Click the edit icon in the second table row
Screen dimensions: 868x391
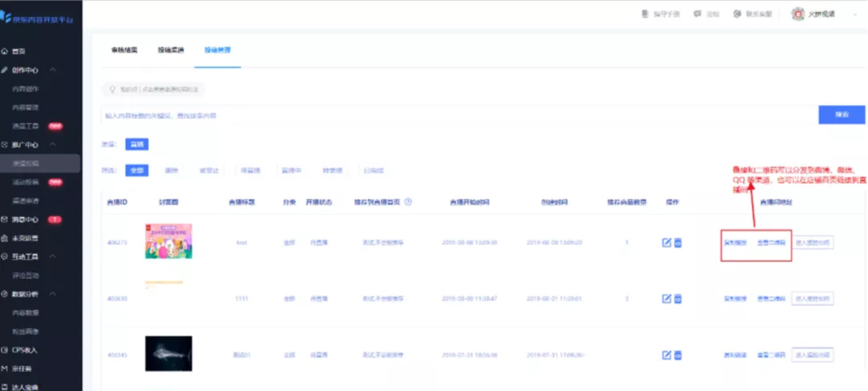tap(666, 299)
